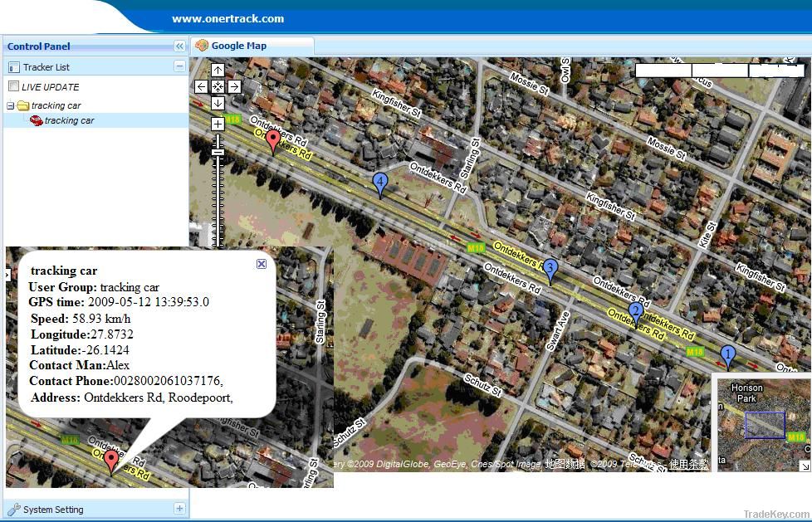
Task: Click the red car tracker icon
Action: [x=37, y=120]
